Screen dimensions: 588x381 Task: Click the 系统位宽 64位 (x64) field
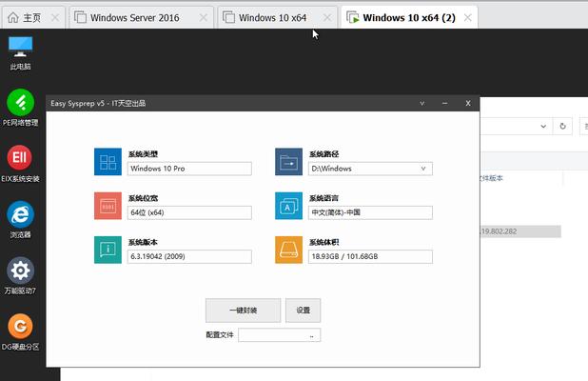click(x=189, y=212)
